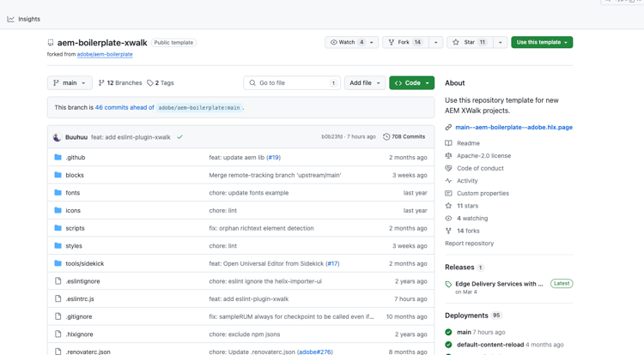Click the link icon beside the website URL
The image size is (644, 355).
[448, 128]
